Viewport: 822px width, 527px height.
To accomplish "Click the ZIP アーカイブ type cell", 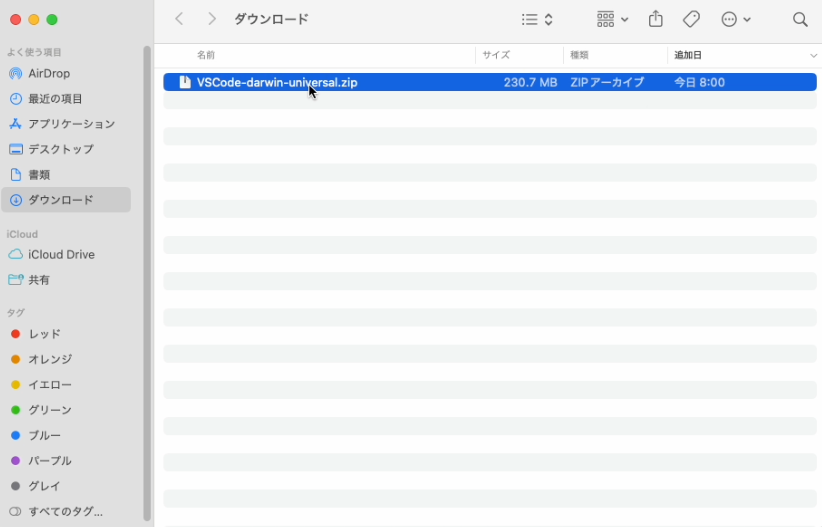I will tap(607, 82).
